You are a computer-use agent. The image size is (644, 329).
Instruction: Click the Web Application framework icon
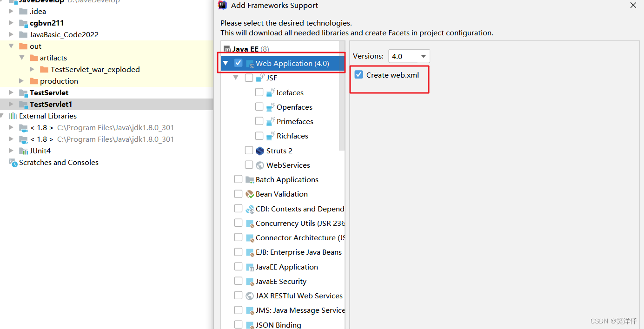(250, 64)
